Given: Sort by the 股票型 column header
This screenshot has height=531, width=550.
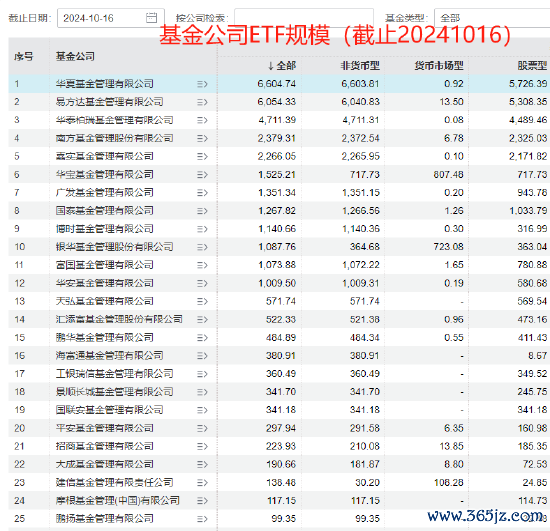Looking at the screenshot, I should click(x=532, y=66).
